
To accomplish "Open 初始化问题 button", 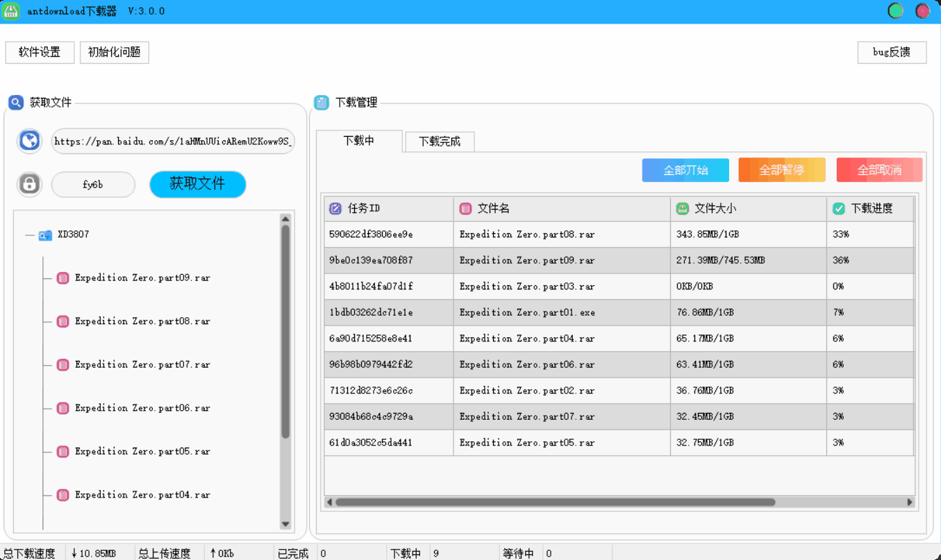I will [x=115, y=52].
